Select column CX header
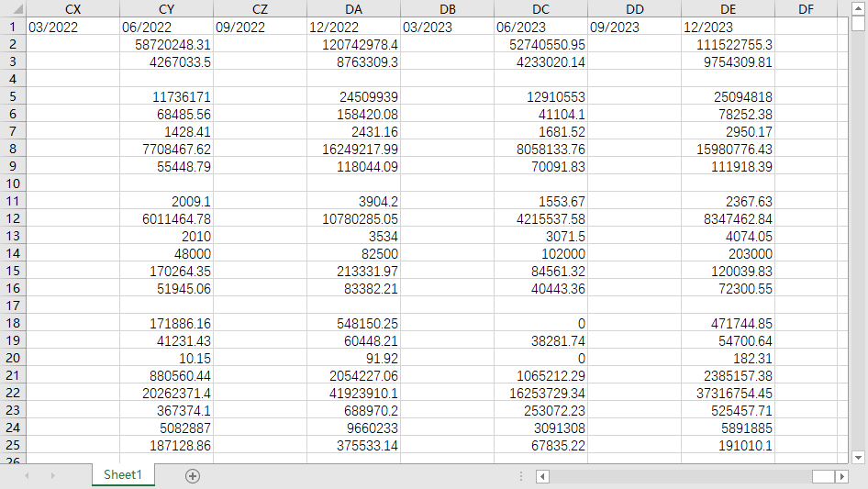The image size is (868, 489). pyautogui.click(x=73, y=9)
